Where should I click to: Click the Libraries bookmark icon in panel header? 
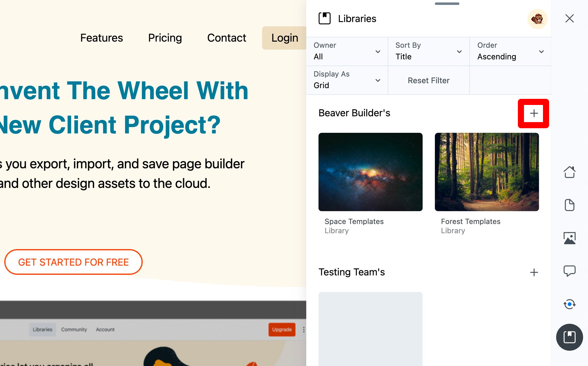point(325,18)
